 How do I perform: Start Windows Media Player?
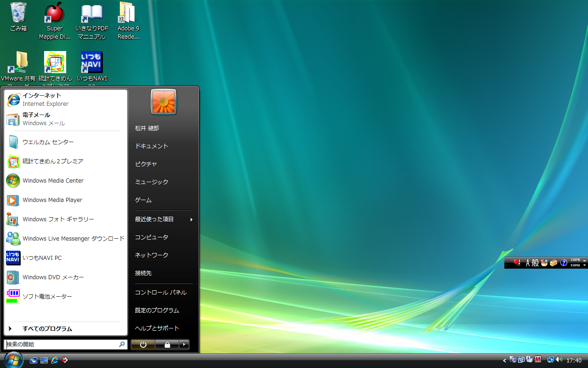(x=66, y=200)
